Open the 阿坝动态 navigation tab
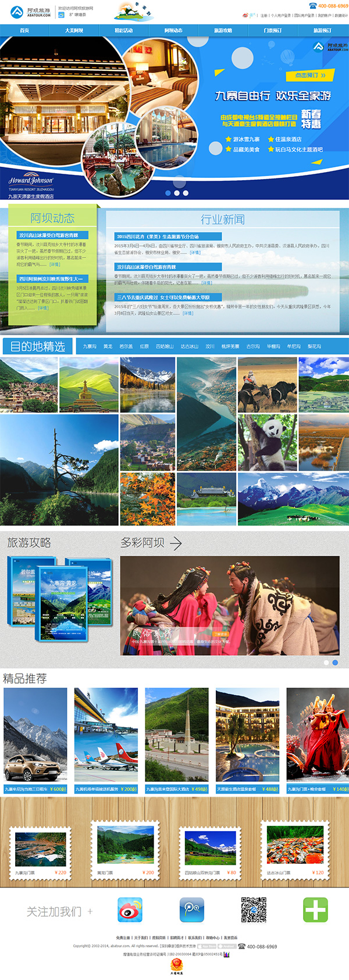Screen dimensions: 349x980 coord(173,30)
